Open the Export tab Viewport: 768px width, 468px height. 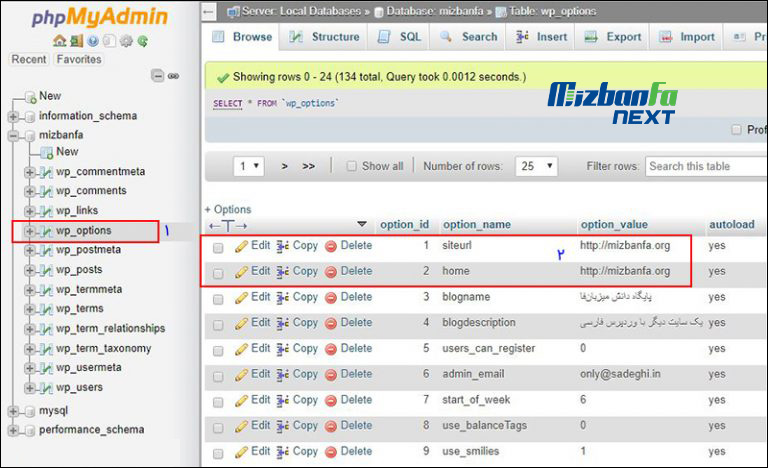612,37
